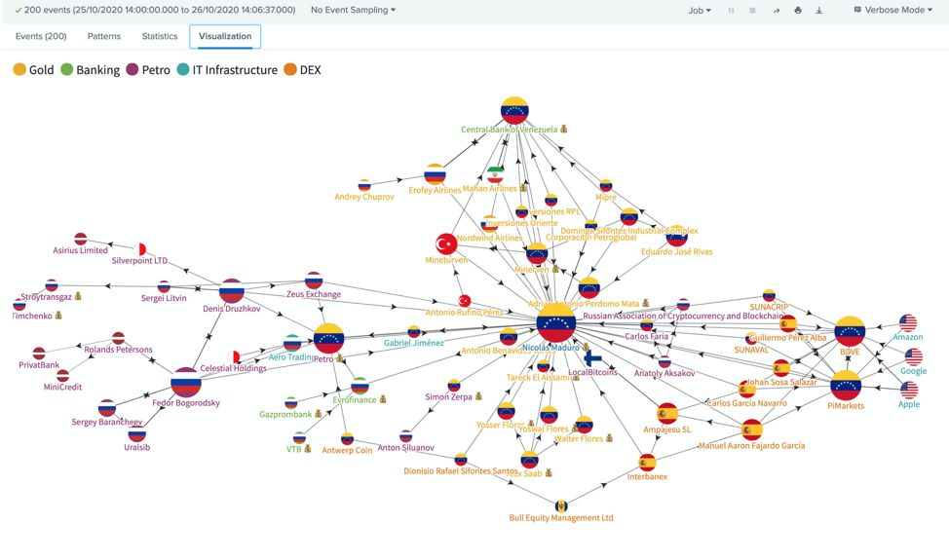Screen dimensions: 949x560
Task: Share the search job
Action: [777, 11]
